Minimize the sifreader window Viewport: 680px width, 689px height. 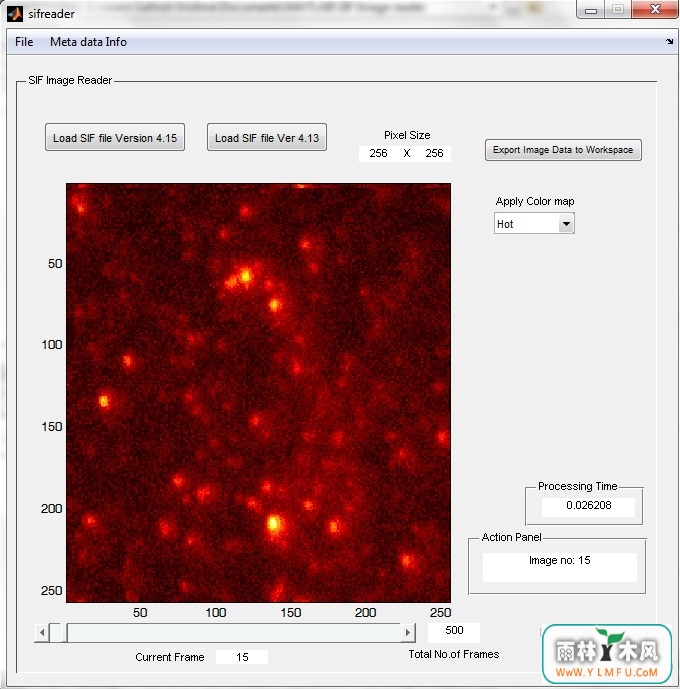click(591, 9)
